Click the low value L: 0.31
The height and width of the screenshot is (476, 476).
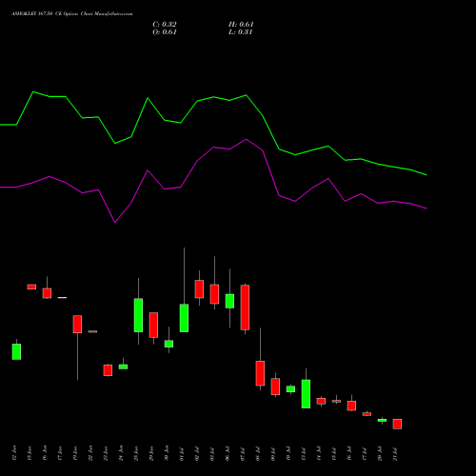pyautogui.click(x=240, y=32)
